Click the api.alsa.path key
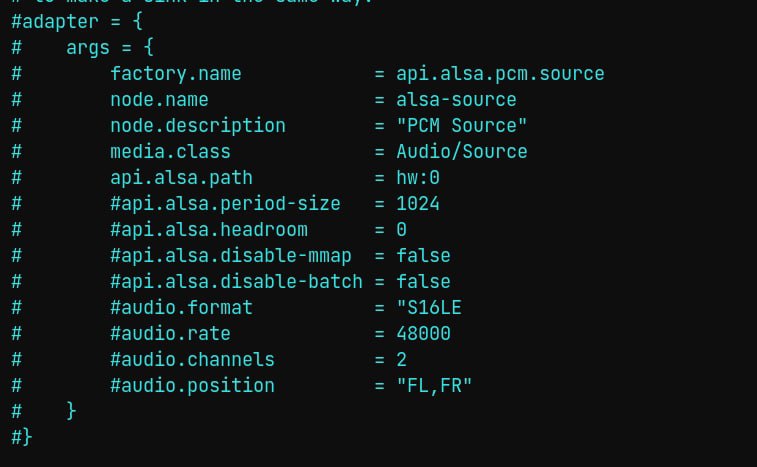 (181, 178)
